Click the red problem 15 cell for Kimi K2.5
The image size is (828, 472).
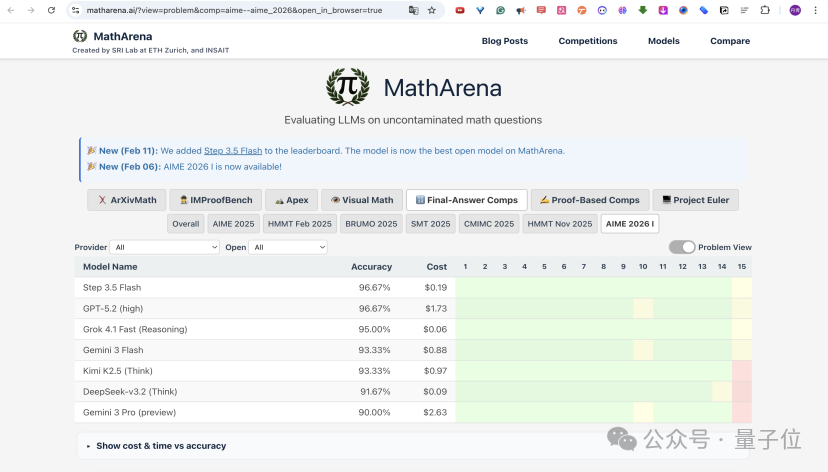742,371
